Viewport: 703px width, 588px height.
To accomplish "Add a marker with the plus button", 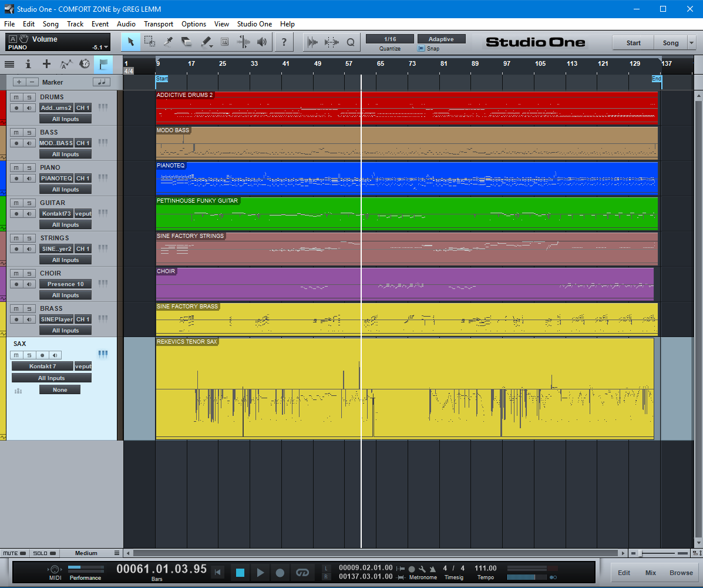I will click(x=19, y=82).
